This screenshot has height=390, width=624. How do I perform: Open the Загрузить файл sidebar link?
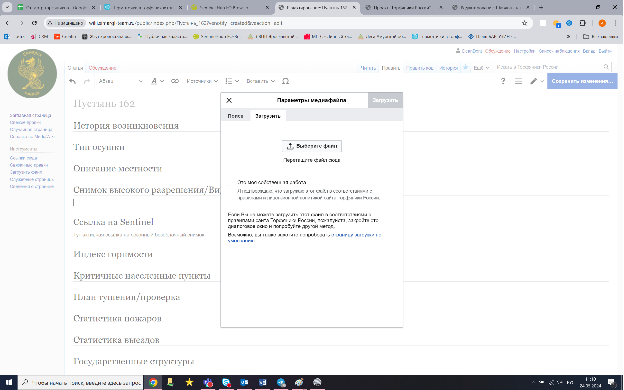tap(26, 172)
